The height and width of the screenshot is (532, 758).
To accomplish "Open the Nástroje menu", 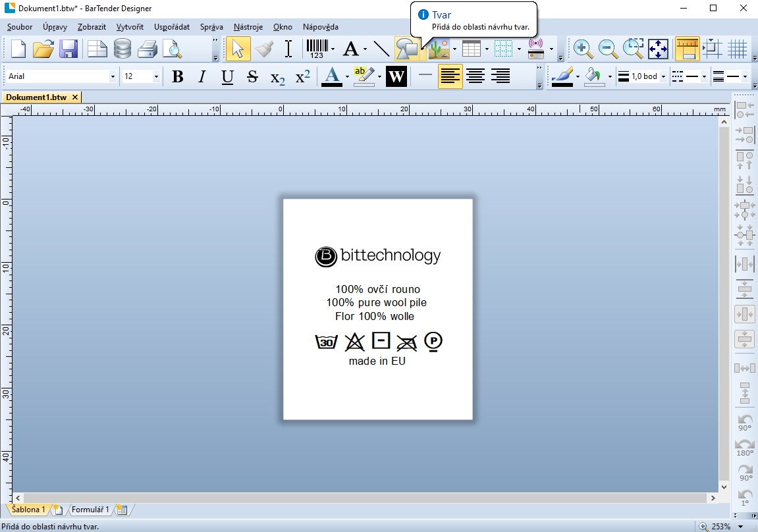I will [x=248, y=27].
